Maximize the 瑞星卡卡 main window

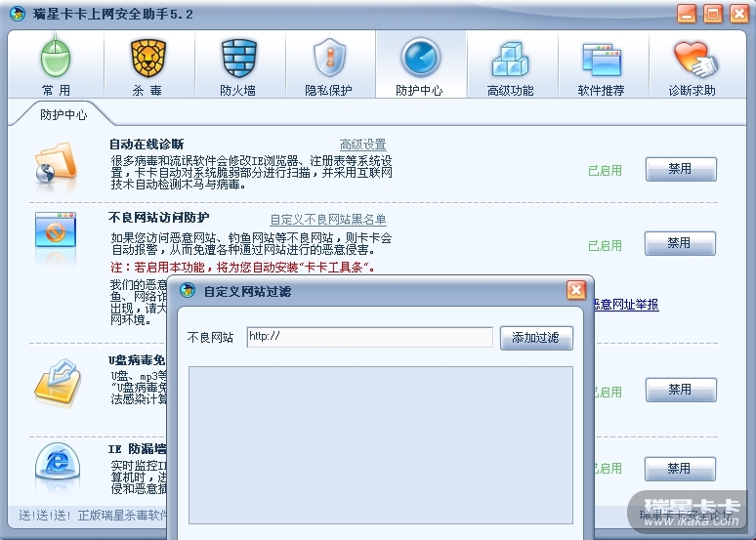coord(713,14)
